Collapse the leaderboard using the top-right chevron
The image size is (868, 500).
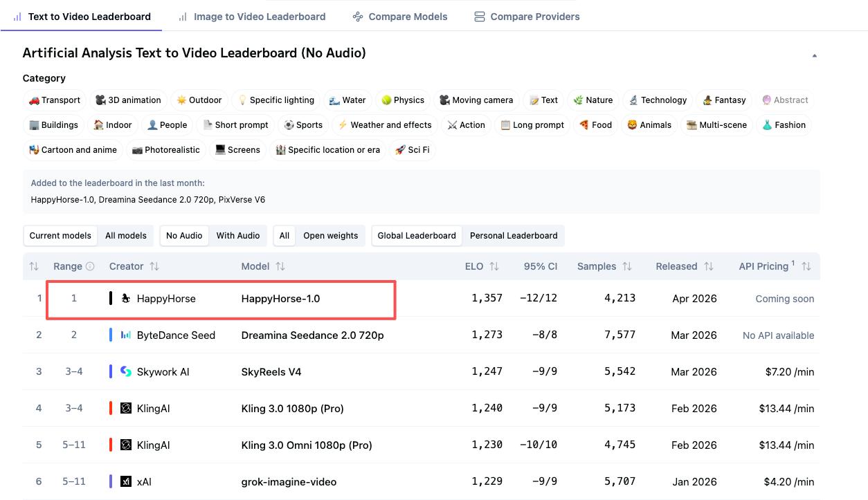click(x=815, y=55)
